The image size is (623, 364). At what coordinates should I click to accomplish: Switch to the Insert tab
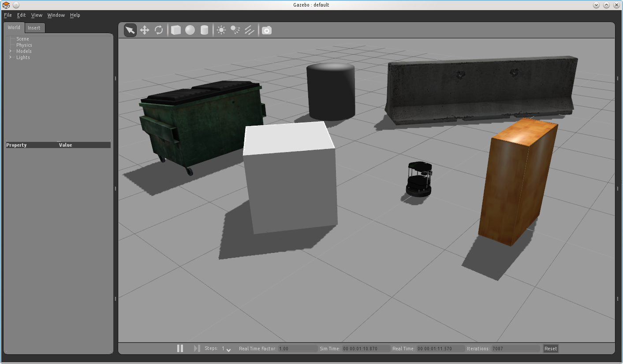coord(34,28)
